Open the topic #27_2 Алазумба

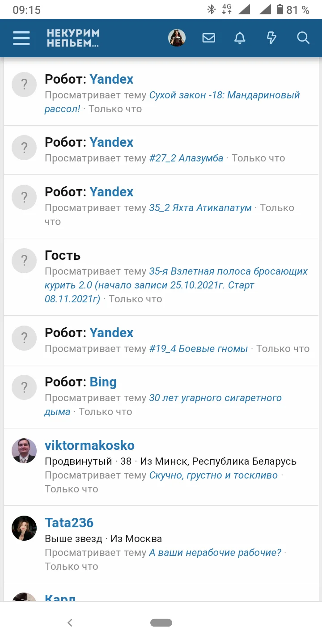point(186,158)
